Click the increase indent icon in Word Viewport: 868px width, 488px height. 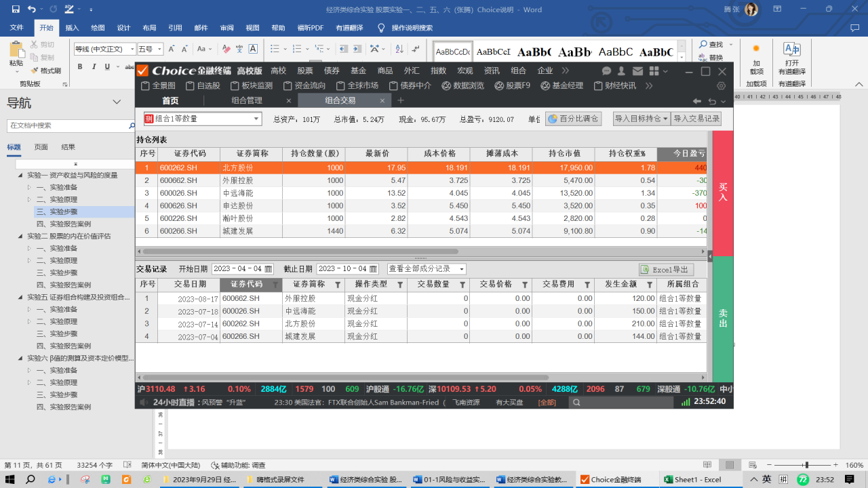click(357, 49)
